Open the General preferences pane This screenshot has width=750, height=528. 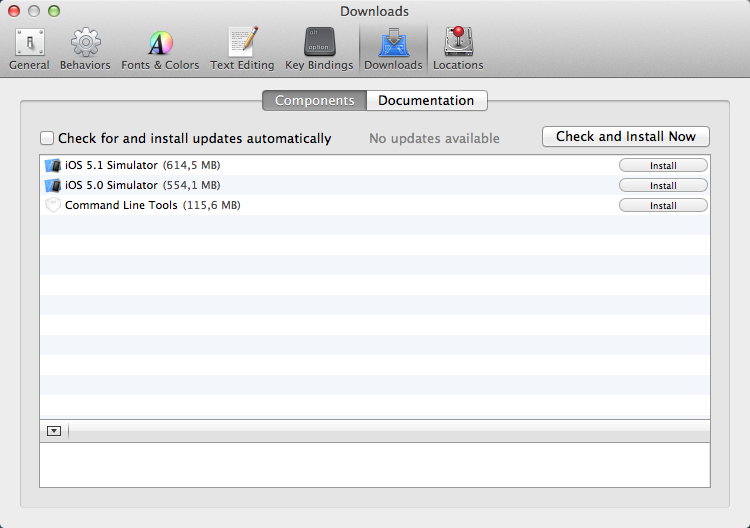29,49
